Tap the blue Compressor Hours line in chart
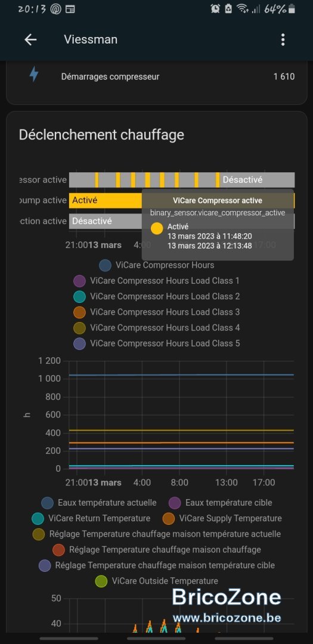The image size is (313, 644). (181, 375)
